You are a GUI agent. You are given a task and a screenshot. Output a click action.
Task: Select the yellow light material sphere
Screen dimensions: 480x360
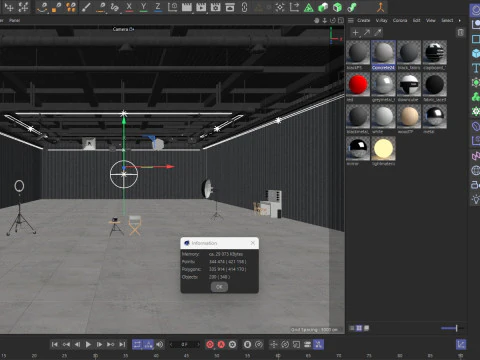click(383, 149)
